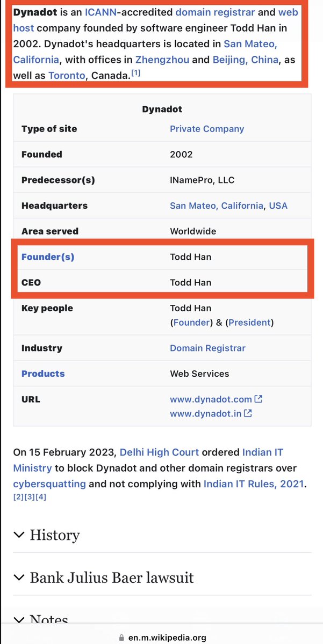Viewport: 323px width, 644px height.
Task: Open the Products infobox link
Action: click(43, 374)
